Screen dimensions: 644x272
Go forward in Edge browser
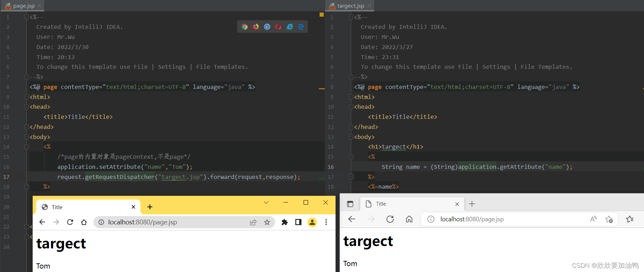click(371, 219)
